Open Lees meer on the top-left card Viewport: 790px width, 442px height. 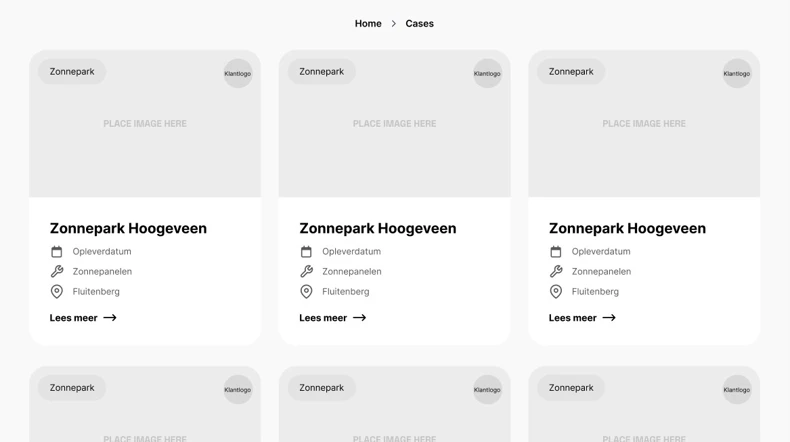click(x=74, y=318)
